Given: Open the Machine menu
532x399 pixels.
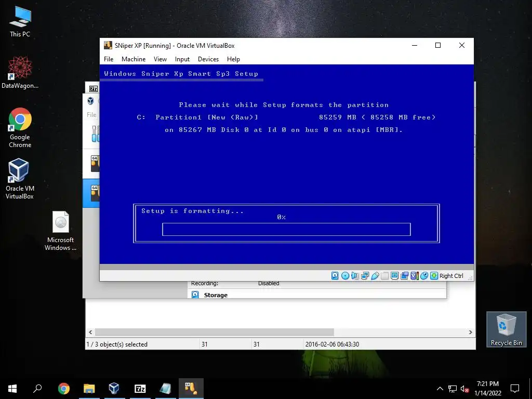Looking at the screenshot, I should [x=134, y=59].
